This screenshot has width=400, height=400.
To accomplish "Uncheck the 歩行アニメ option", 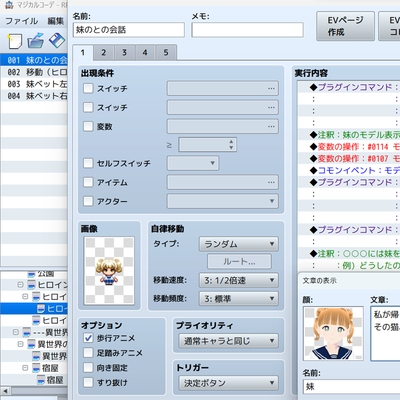I will 88,338.
